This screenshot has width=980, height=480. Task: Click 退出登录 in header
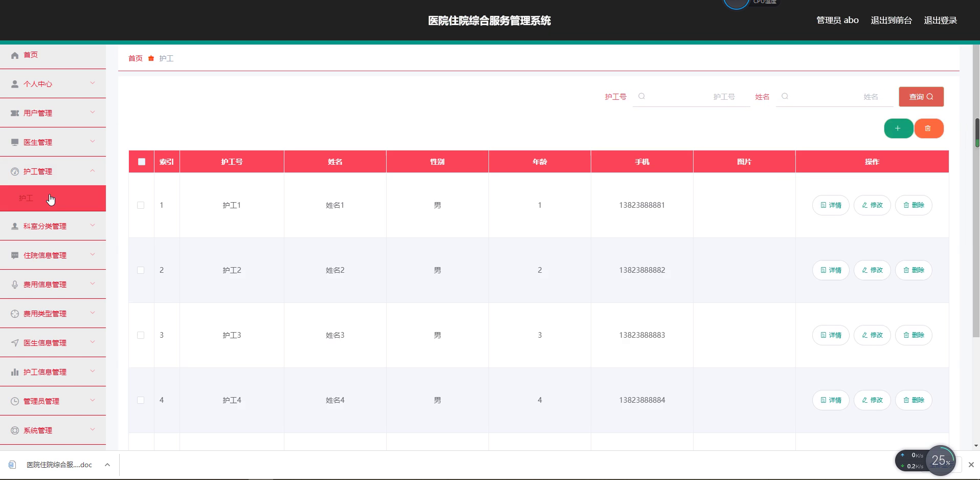click(940, 20)
